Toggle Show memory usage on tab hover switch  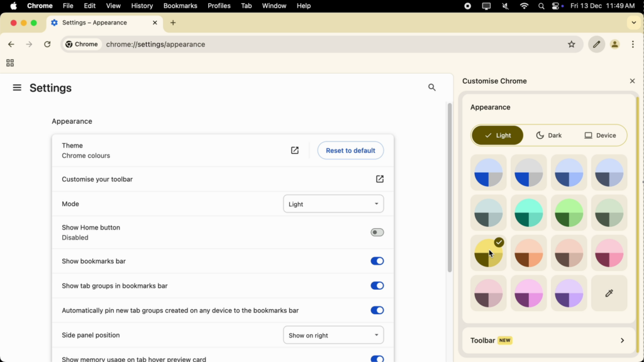point(377,359)
